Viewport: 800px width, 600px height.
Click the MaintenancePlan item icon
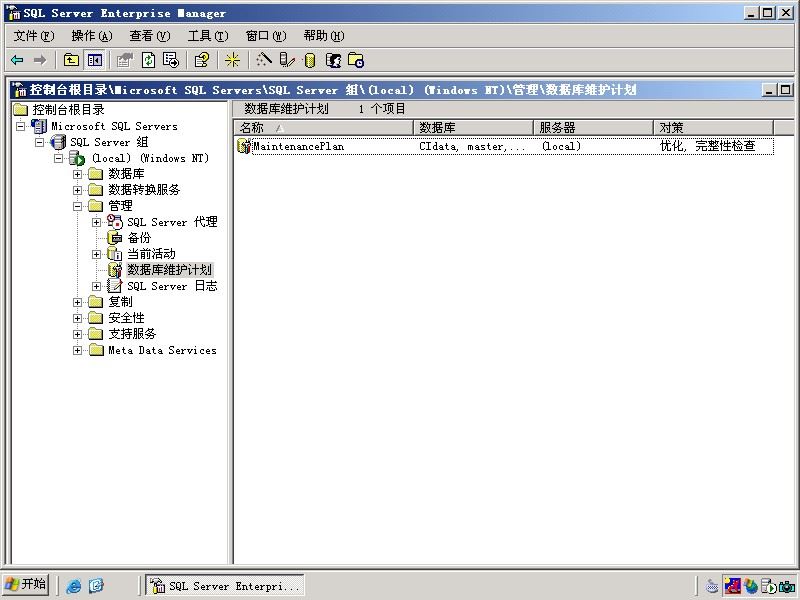[x=244, y=146]
